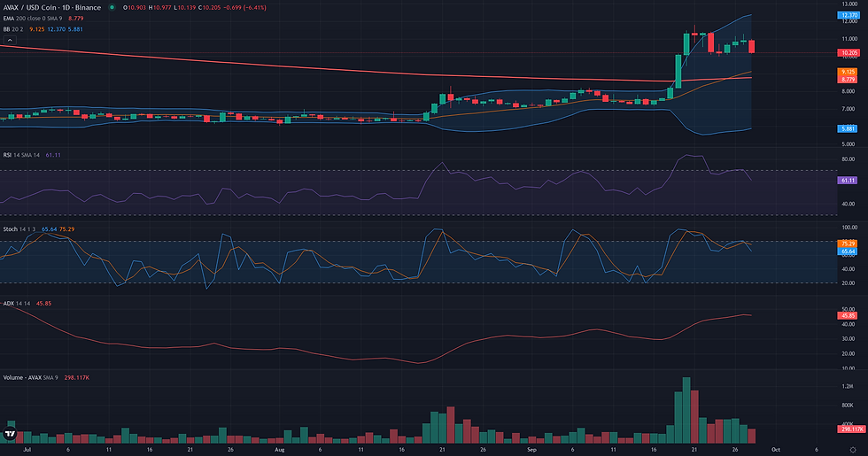Collapse the indicator legend with chevron
Screen dimensions: 868x456
pos(10,40)
